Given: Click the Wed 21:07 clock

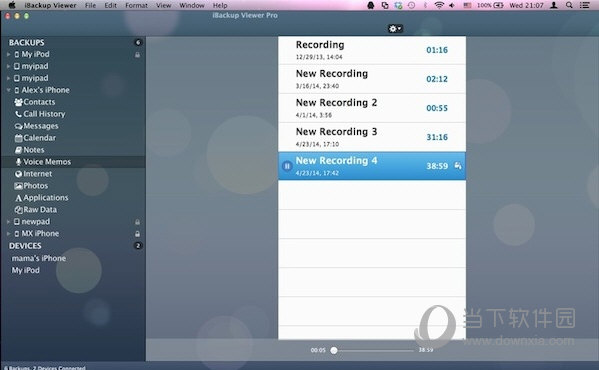Looking at the screenshot, I should pyautogui.click(x=526, y=5).
